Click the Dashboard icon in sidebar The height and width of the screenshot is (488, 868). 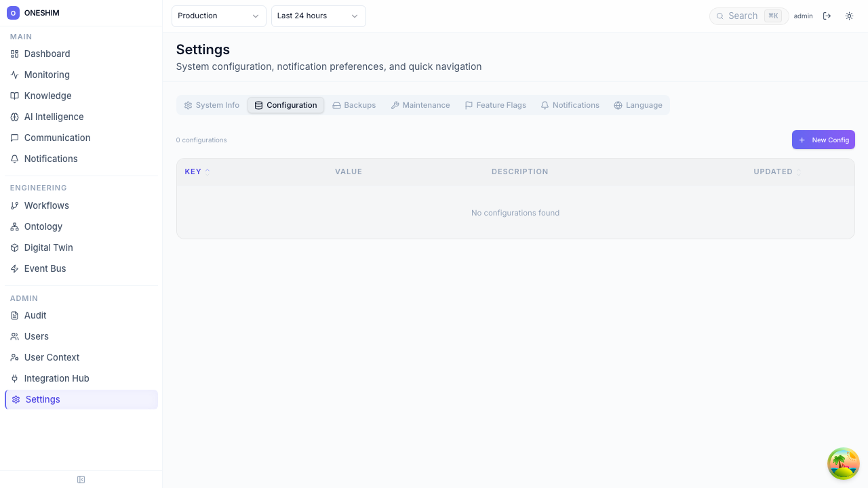point(14,54)
